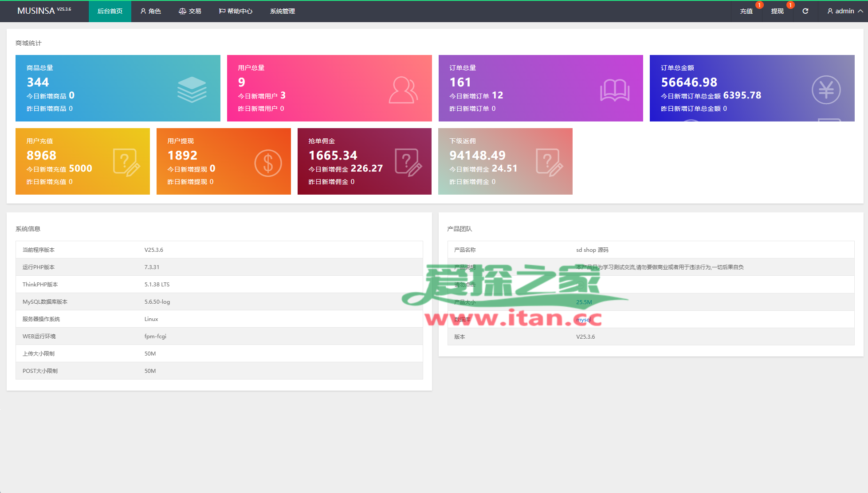Click the refresh icon in top bar
This screenshot has width=868, height=493.
[805, 11]
